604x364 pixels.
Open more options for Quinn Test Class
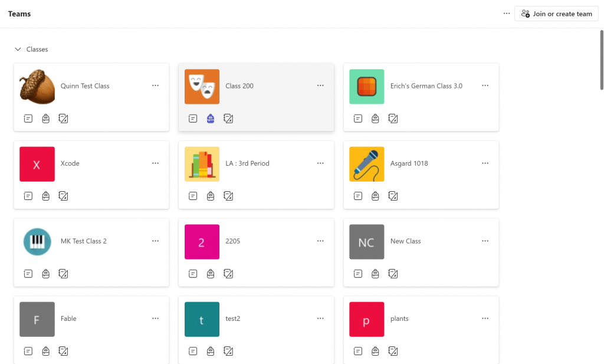(155, 86)
